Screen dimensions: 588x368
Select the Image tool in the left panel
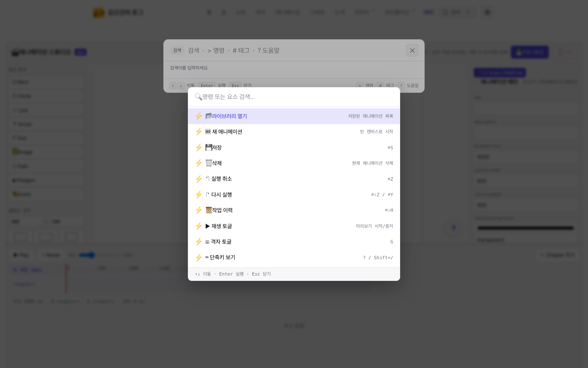(46, 152)
